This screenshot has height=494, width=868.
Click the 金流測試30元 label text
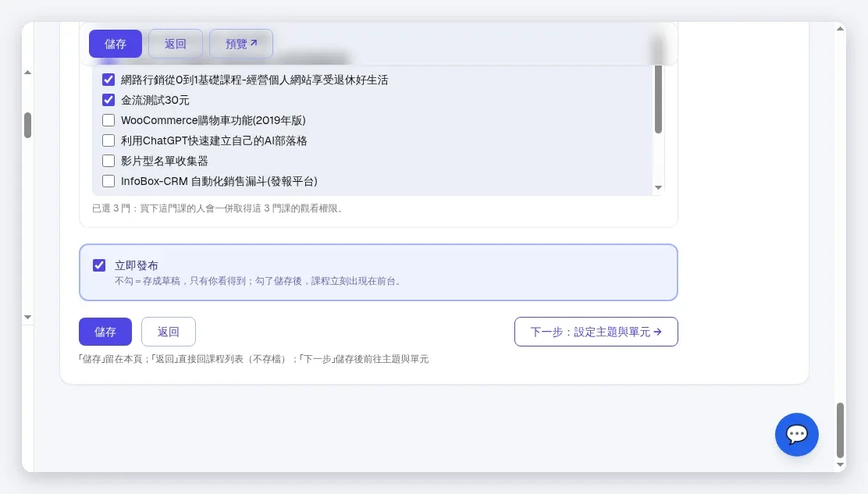click(155, 100)
